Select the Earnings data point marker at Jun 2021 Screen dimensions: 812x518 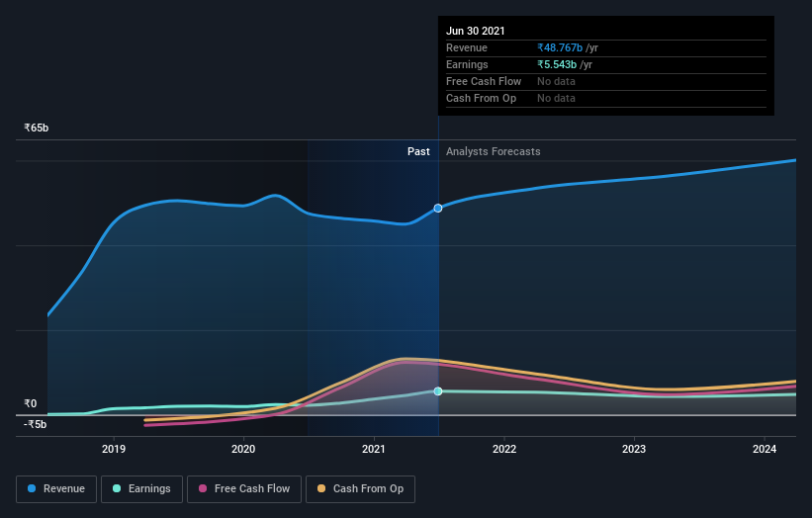point(438,391)
